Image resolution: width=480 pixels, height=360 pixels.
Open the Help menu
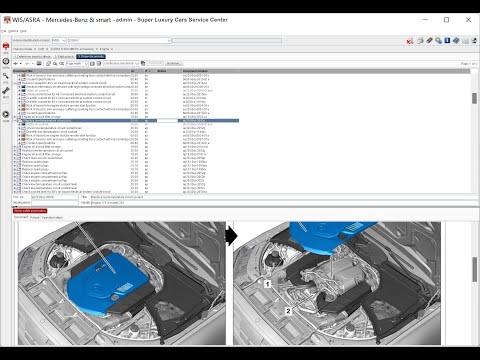click(x=23, y=31)
